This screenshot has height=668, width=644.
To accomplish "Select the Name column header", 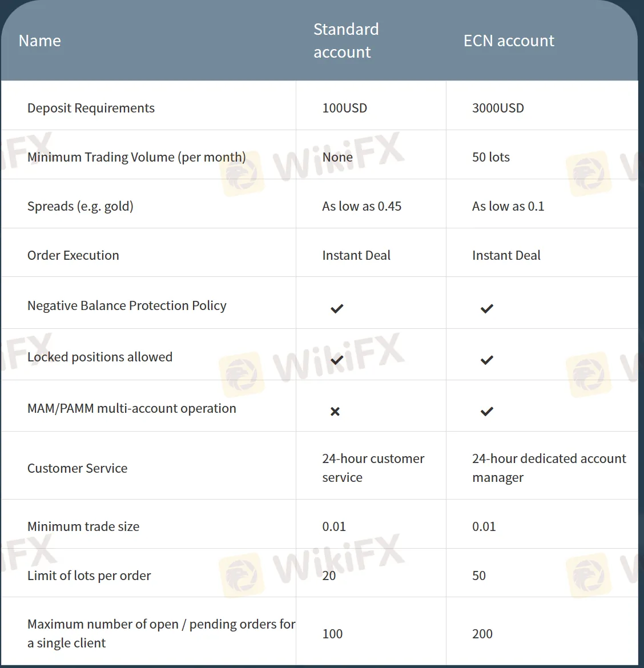I will click(x=39, y=41).
